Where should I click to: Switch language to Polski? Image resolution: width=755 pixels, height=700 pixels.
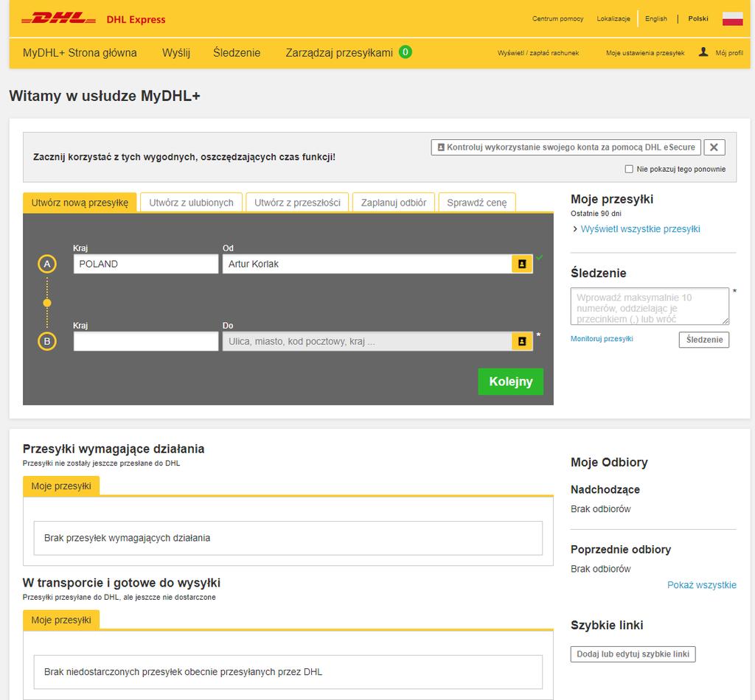[697, 18]
